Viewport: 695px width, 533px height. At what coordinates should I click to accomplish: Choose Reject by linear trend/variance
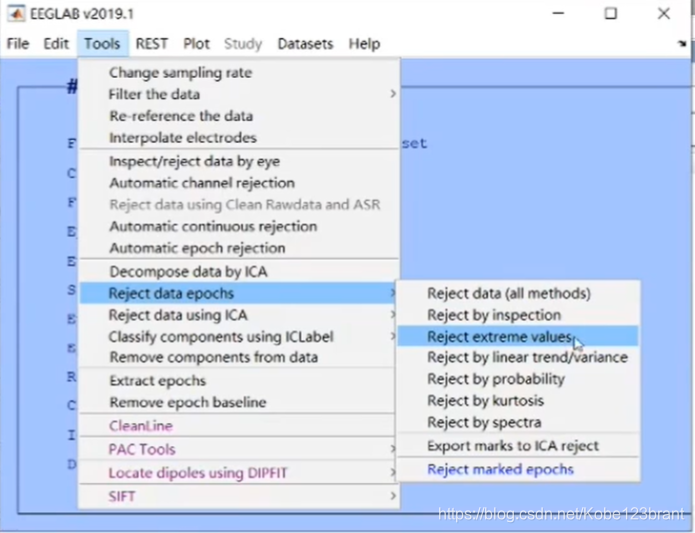[518, 357]
